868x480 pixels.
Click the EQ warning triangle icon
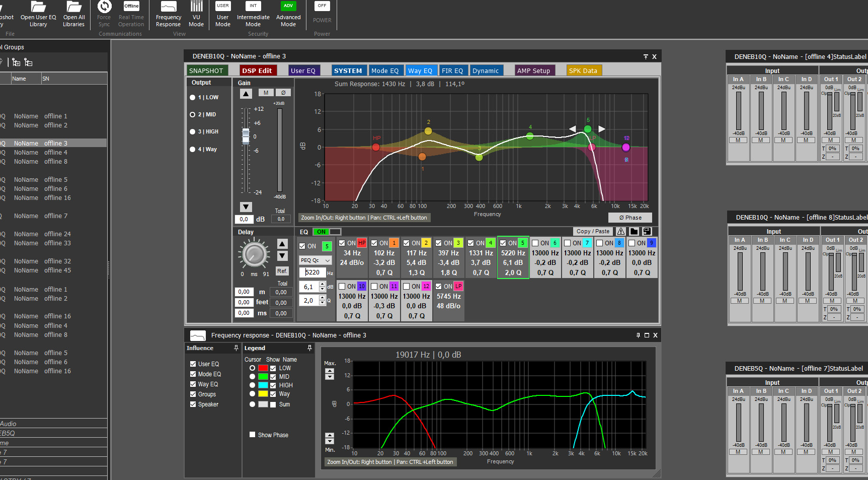click(621, 231)
